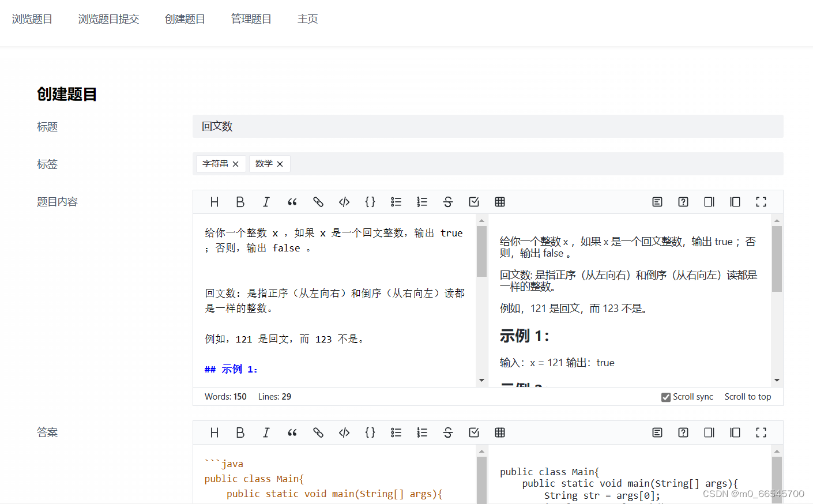Insert code block braces in 答案 editor
Screen dimensions: 813x504
pyautogui.click(x=370, y=432)
